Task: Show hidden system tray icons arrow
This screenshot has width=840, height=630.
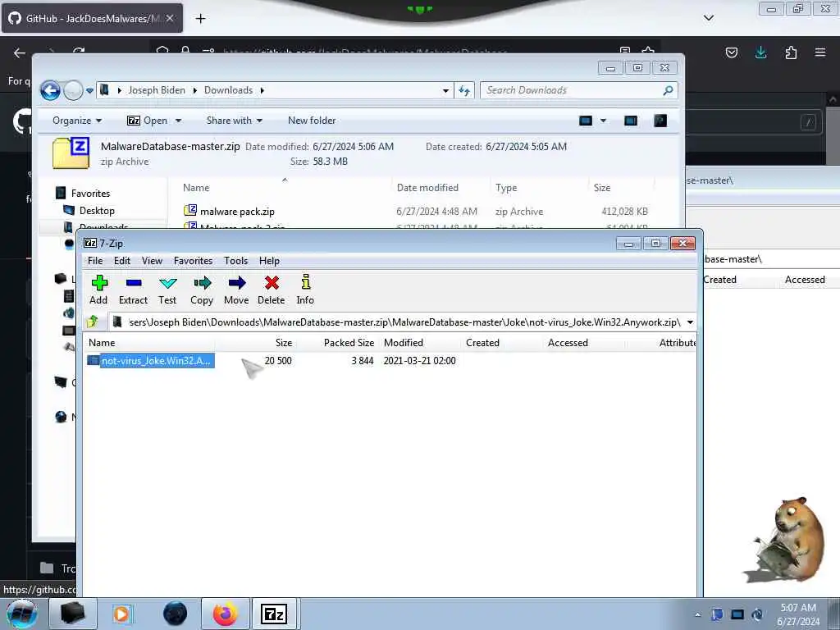Action: 697,614
